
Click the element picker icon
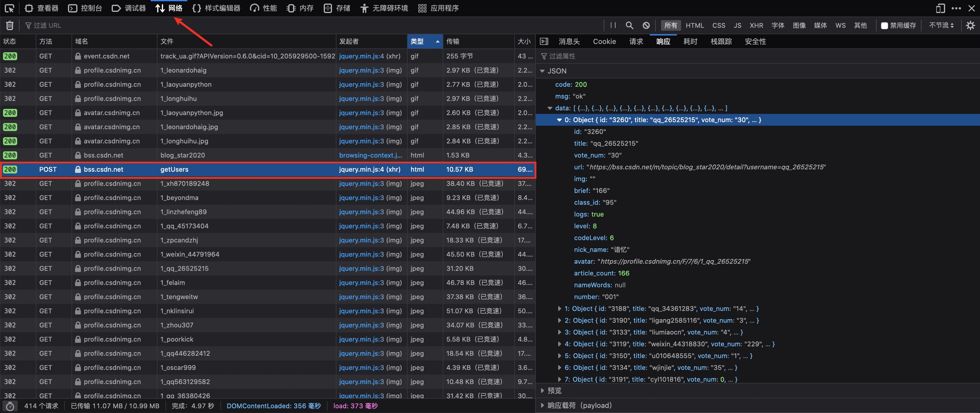pyautogui.click(x=9, y=8)
